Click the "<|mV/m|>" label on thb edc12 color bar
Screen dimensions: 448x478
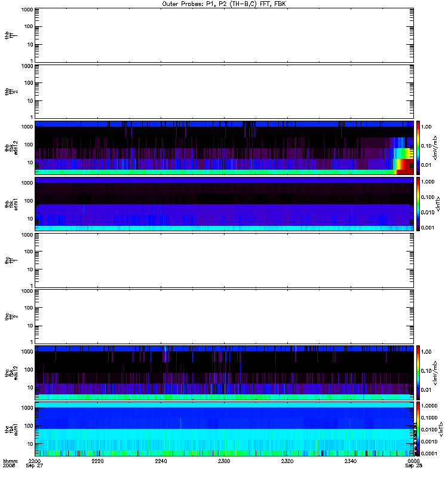(x=435, y=148)
